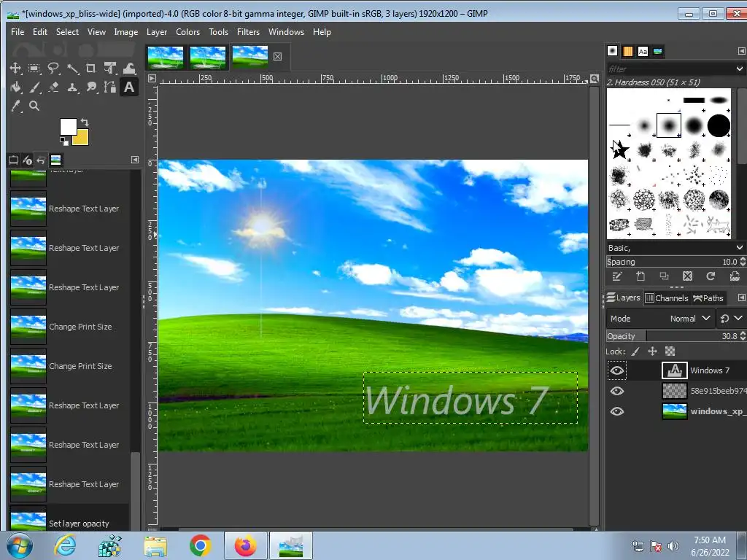
Task: Select the Paths tool
Action: [110, 87]
